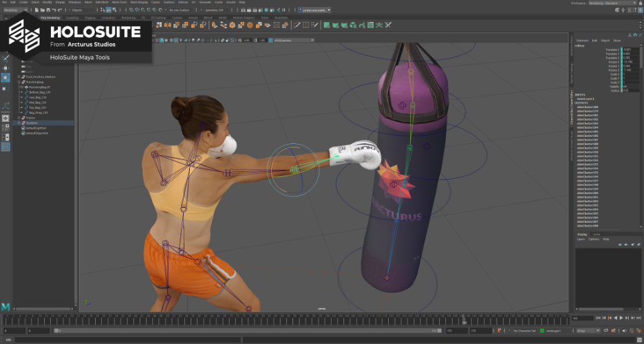Select Top_Bag_Ctrl in the outliner

coord(38,107)
